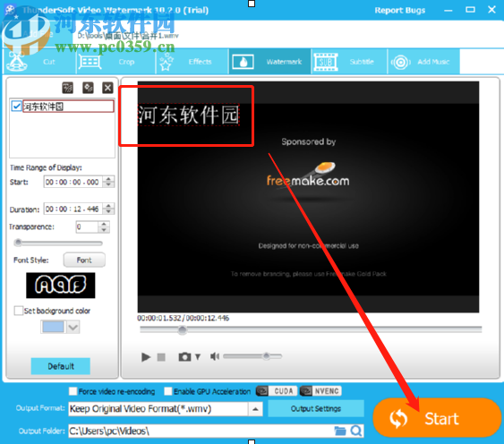Click the AAB font style preview
Image resolution: width=504 pixels, height=444 pixels.
[61, 286]
